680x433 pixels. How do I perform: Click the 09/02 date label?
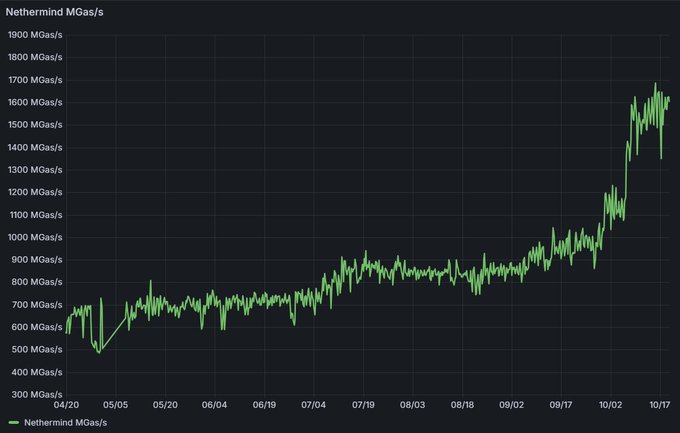[x=511, y=405]
